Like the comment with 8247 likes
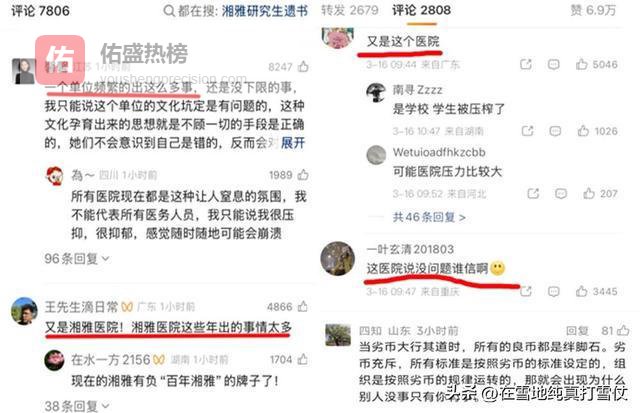The image size is (640, 413). click(303, 67)
